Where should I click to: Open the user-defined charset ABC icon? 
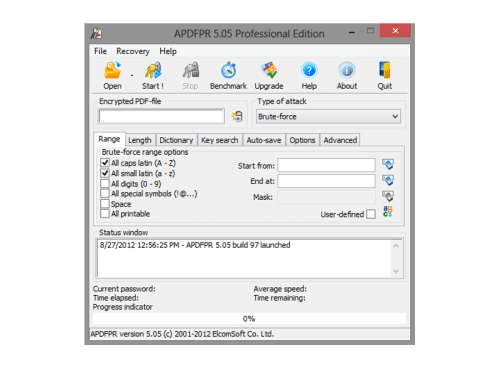388,212
